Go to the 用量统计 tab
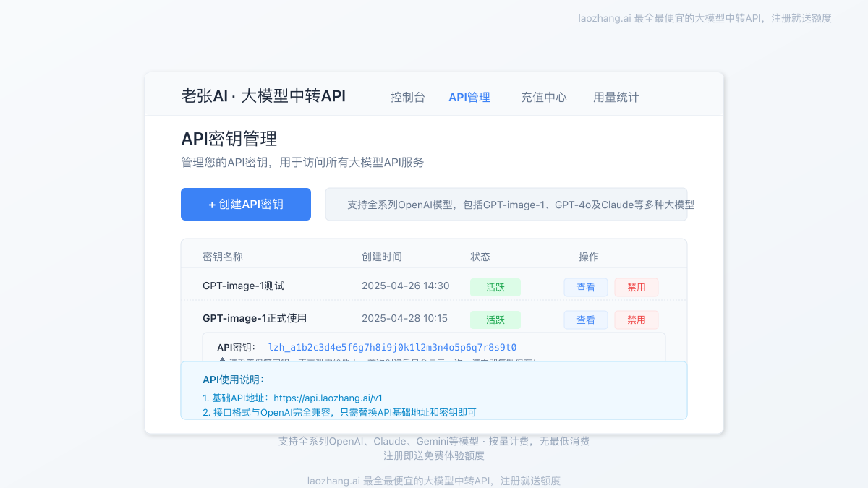The width and height of the screenshot is (868, 488). pos(616,97)
